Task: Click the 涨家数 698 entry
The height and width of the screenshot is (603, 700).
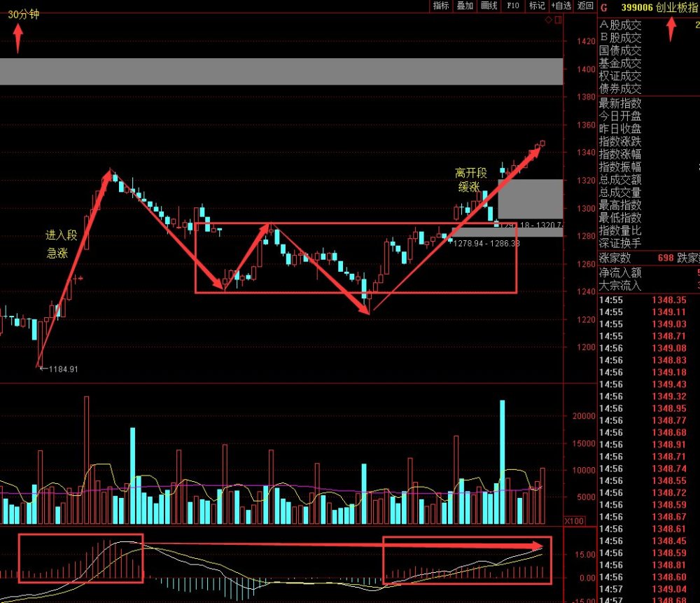Action: (x=636, y=258)
